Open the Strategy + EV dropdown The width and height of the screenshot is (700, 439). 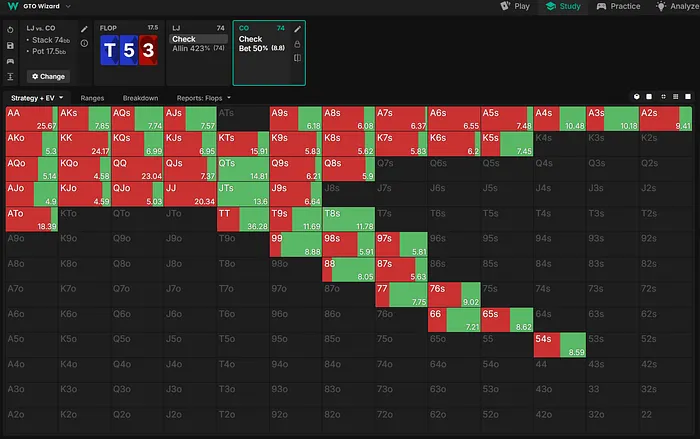(37, 98)
